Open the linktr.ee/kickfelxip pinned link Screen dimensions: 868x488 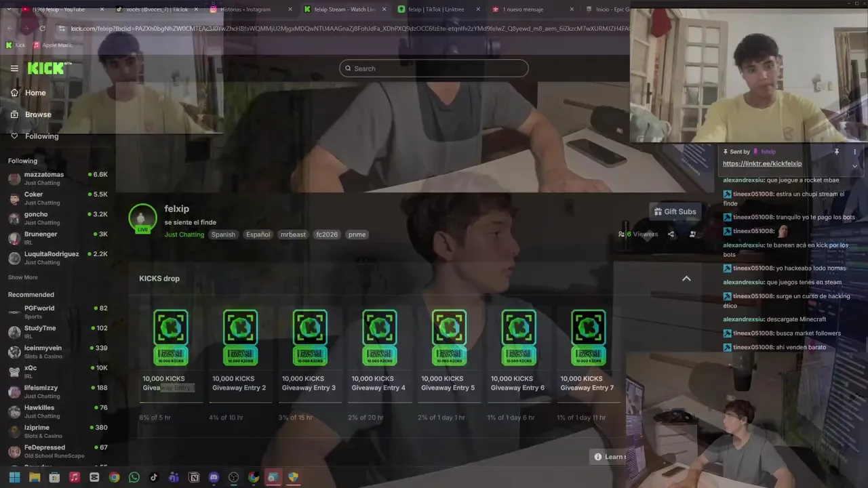click(762, 164)
